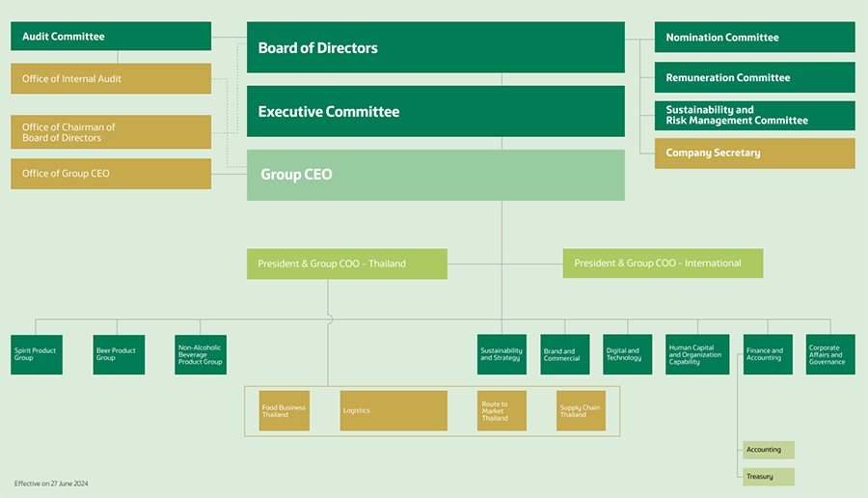Click the Board of Directors box

[x=435, y=48]
